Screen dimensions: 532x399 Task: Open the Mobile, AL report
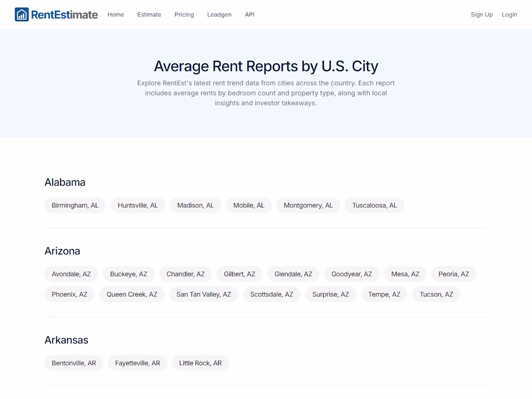(x=249, y=205)
